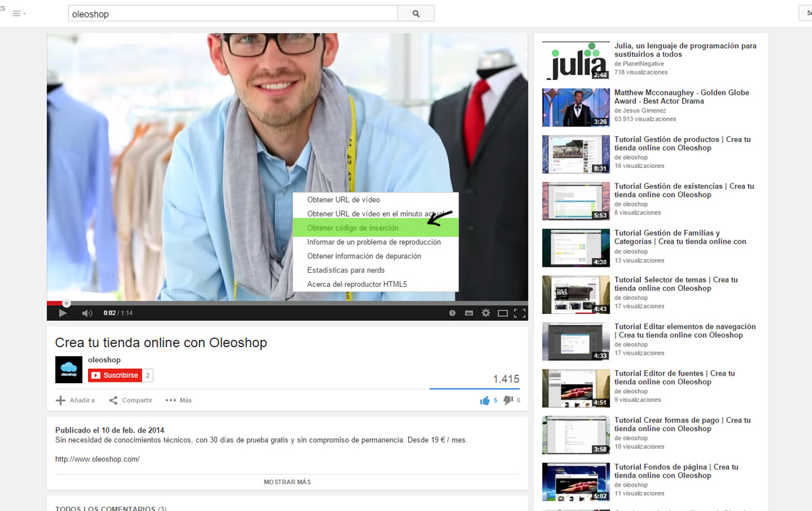The width and height of the screenshot is (812, 511).
Task: Open Julia, un lenguaje de programación title
Action: [685, 50]
